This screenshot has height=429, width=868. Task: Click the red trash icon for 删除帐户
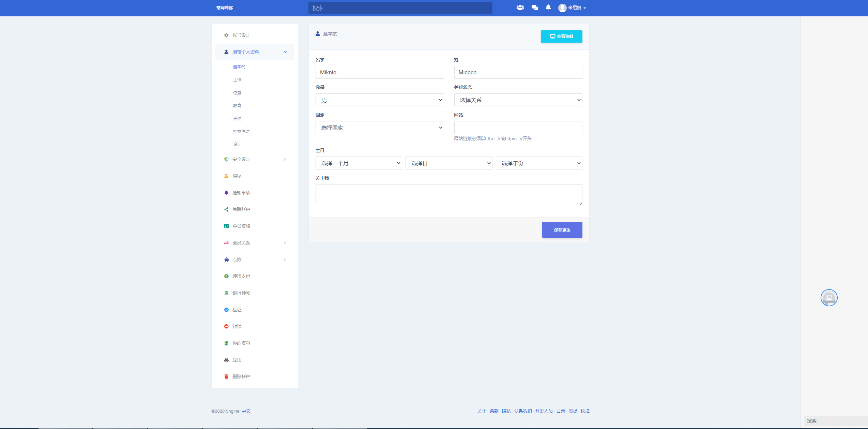click(x=226, y=376)
